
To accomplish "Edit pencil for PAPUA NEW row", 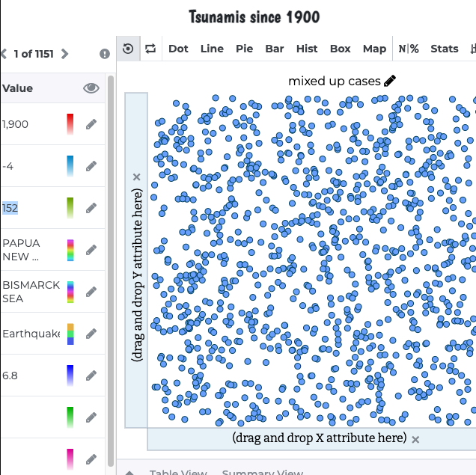I will [x=91, y=250].
